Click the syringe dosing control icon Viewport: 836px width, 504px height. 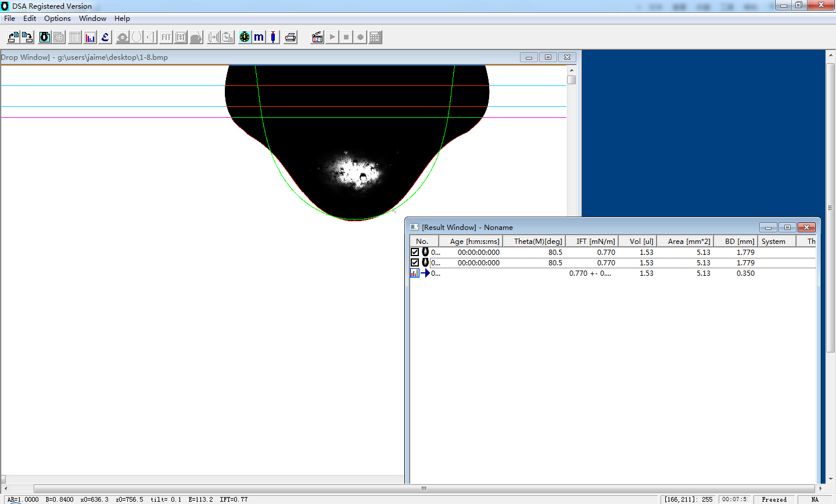point(273,37)
